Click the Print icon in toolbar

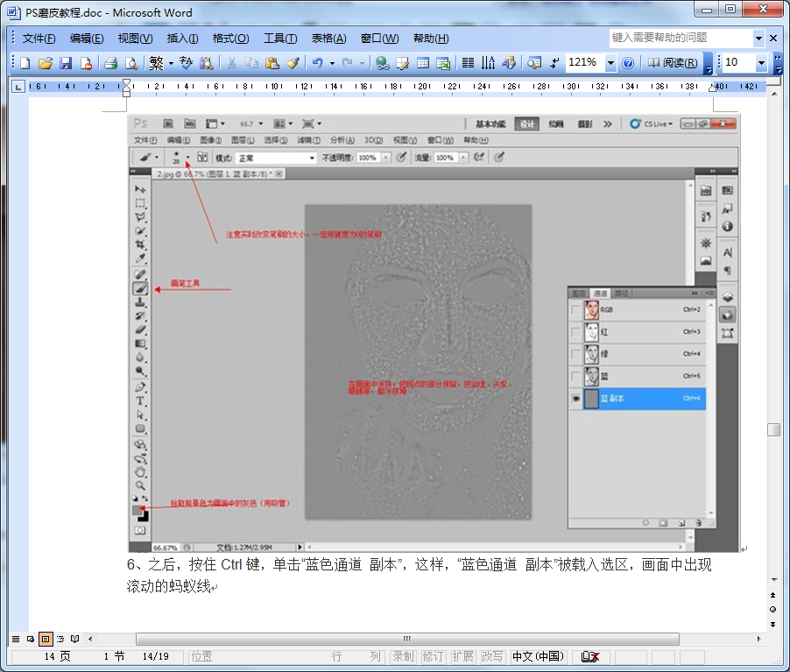pyautogui.click(x=111, y=63)
